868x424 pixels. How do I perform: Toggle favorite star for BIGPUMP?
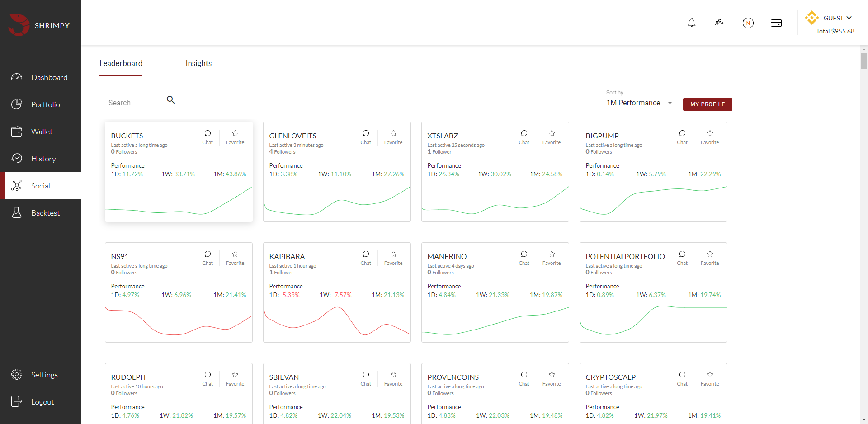tap(710, 137)
